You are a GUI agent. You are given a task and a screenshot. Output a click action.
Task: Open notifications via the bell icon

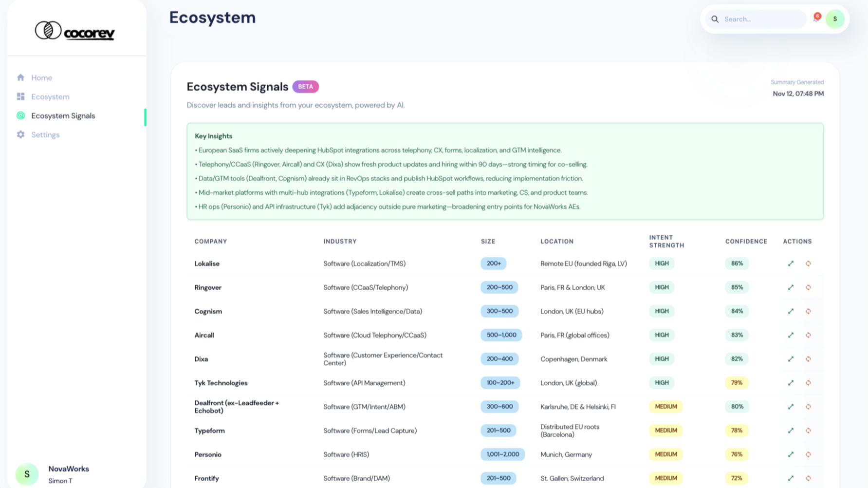point(815,19)
